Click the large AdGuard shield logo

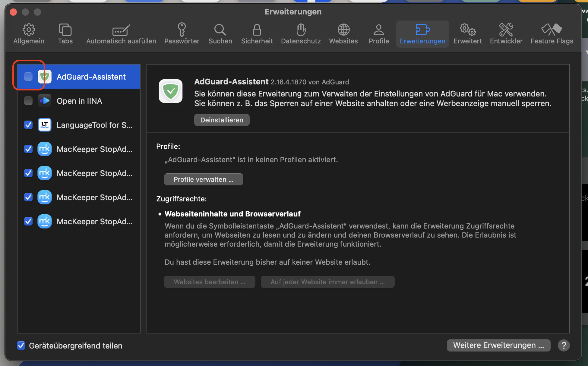(x=171, y=91)
